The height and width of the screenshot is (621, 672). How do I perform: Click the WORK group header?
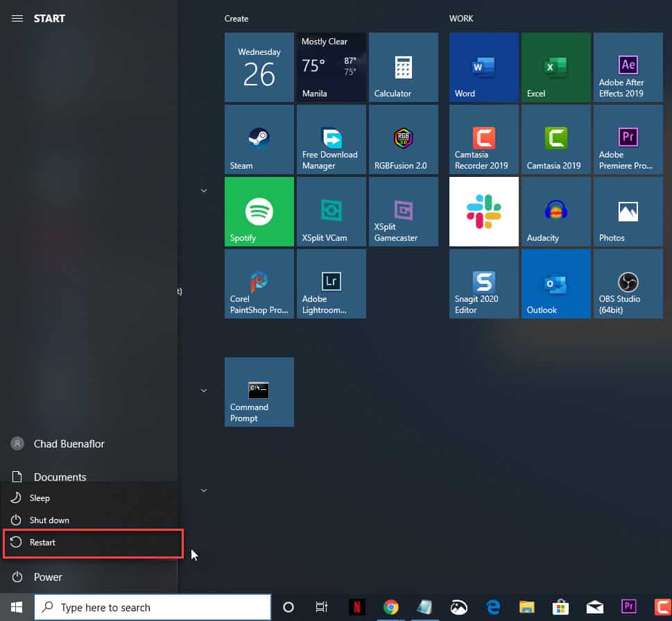461,19
